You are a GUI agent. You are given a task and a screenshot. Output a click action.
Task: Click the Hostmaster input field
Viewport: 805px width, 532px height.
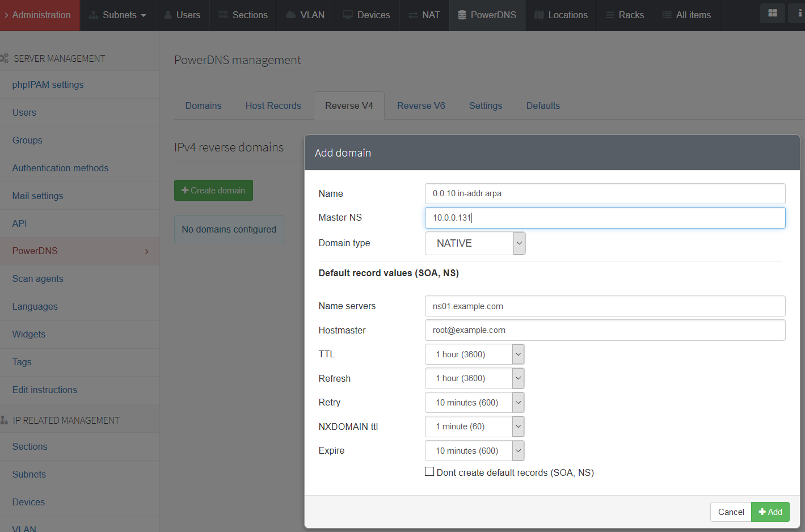605,330
